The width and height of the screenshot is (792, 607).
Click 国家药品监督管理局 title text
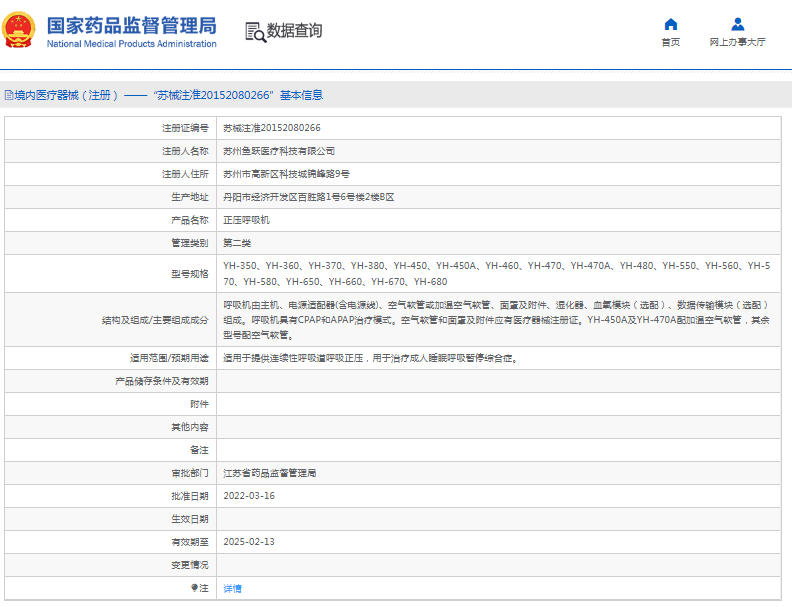point(131,25)
